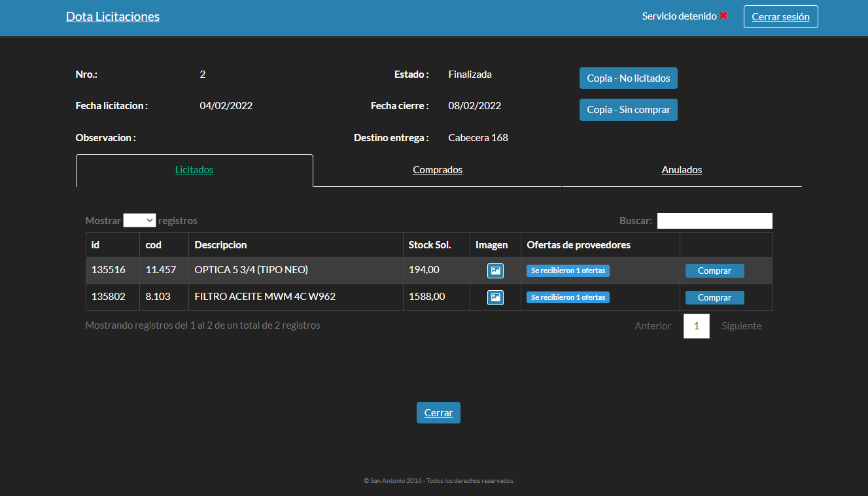The height and width of the screenshot is (496, 868).
Task: Log out with Cerrar sesión
Action: click(x=780, y=17)
